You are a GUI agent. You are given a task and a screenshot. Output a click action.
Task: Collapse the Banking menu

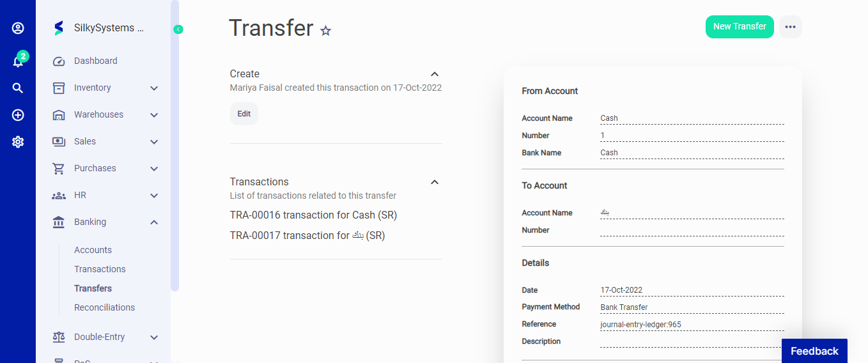[154, 222]
